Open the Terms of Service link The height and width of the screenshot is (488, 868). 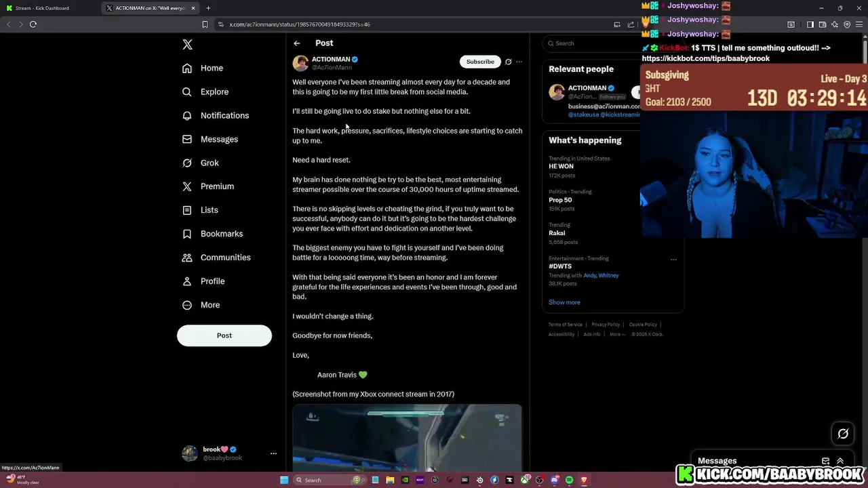(566, 325)
